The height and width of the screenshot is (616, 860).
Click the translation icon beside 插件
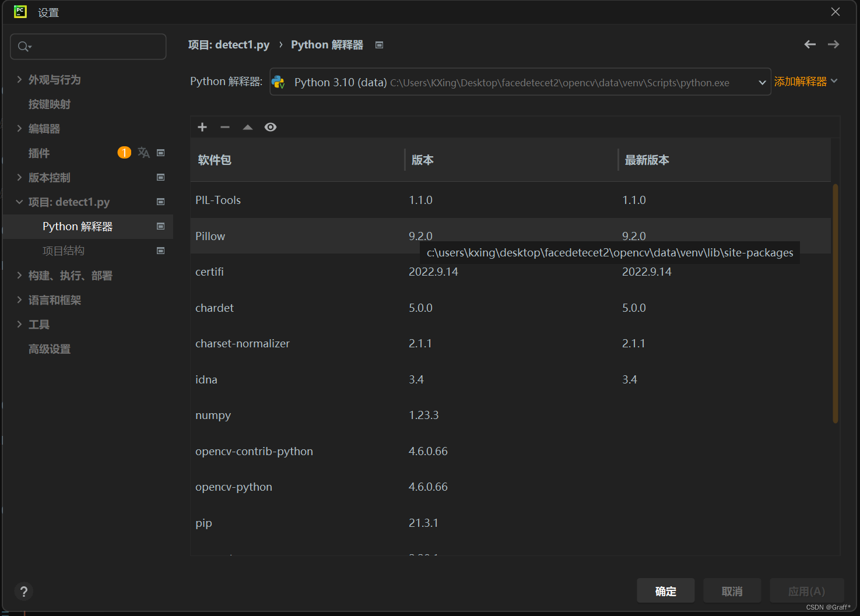[143, 152]
